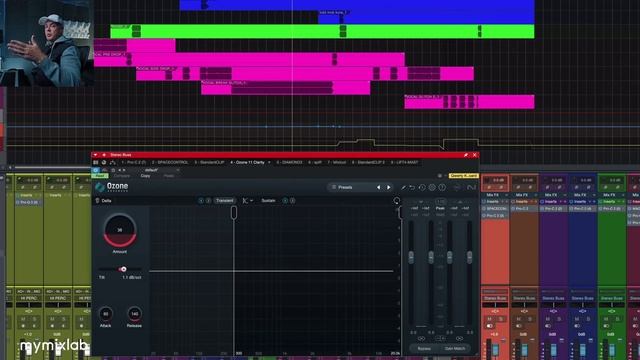Click the rightmost N-shaped icon in Ozone header
The width and height of the screenshot is (640, 360).
pyautogui.click(x=471, y=187)
